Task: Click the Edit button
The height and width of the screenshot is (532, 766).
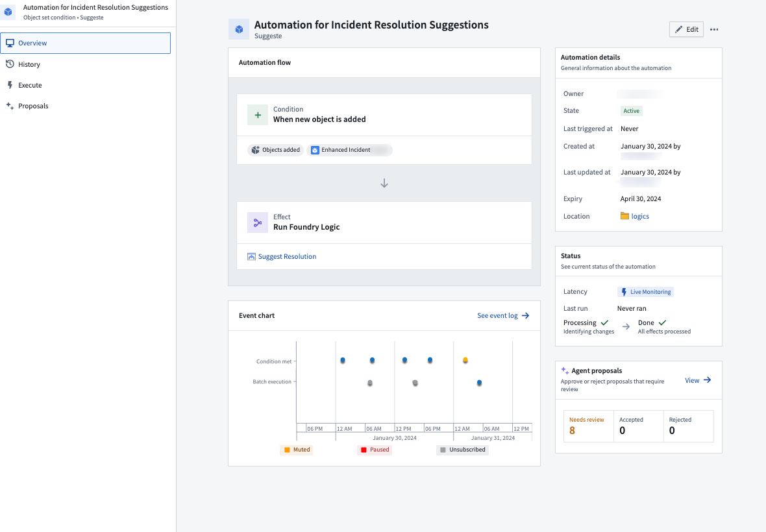Action: [x=686, y=29]
